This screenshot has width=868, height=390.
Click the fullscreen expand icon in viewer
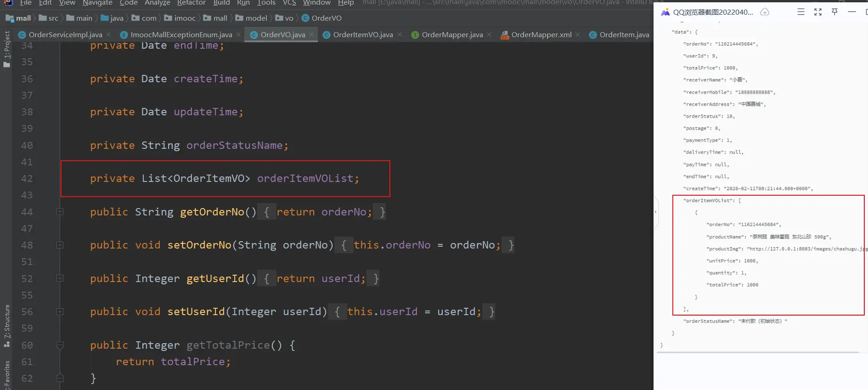pos(818,12)
